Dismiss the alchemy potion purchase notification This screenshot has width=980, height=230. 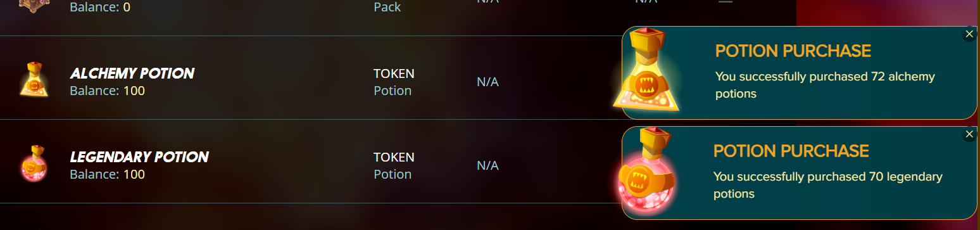[969, 34]
